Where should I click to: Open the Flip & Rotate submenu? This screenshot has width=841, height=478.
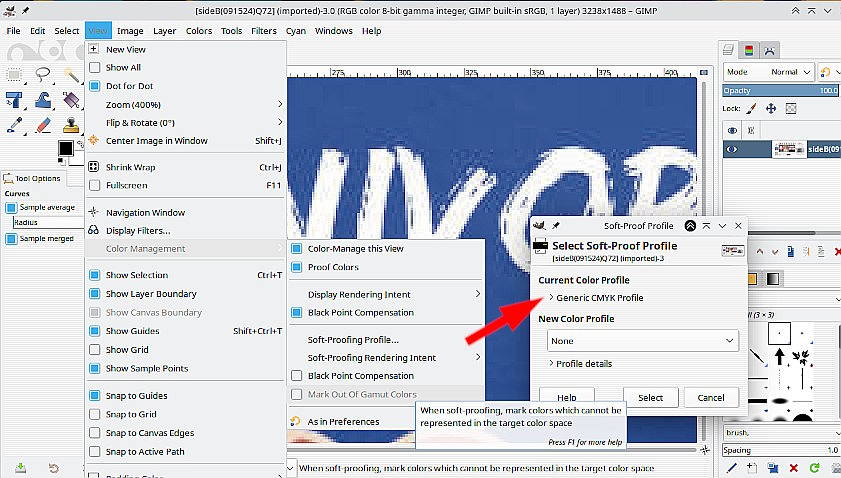[x=185, y=123]
